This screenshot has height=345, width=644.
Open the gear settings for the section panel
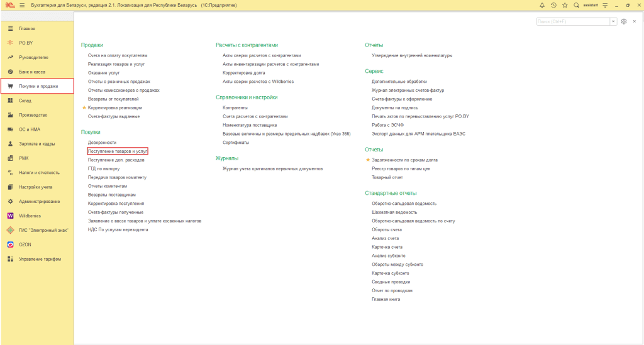point(624,21)
